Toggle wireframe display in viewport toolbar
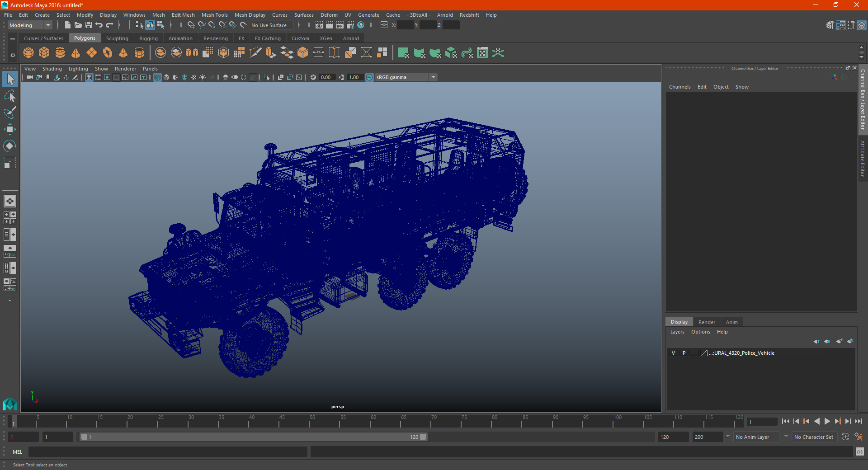Image resolution: width=868 pixels, height=470 pixels. pyautogui.click(x=157, y=77)
